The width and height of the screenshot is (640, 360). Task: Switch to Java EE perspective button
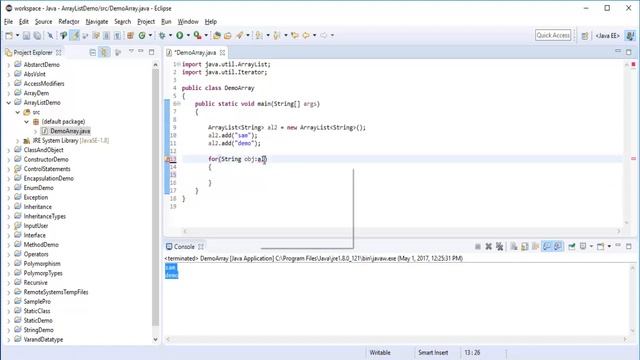607,36
